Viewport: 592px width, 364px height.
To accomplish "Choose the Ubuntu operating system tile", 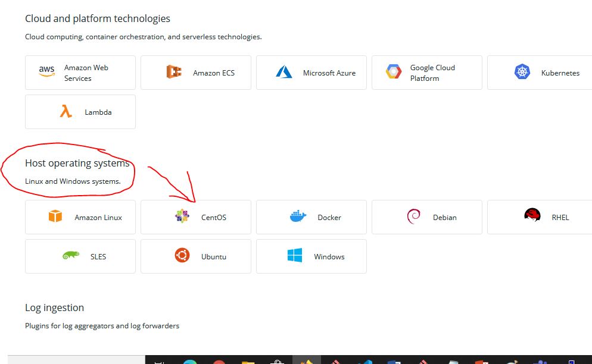I will [x=196, y=256].
